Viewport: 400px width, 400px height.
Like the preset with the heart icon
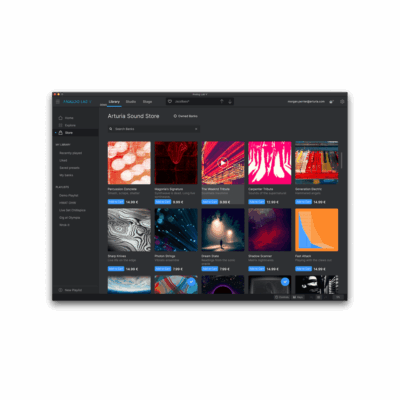(x=170, y=101)
